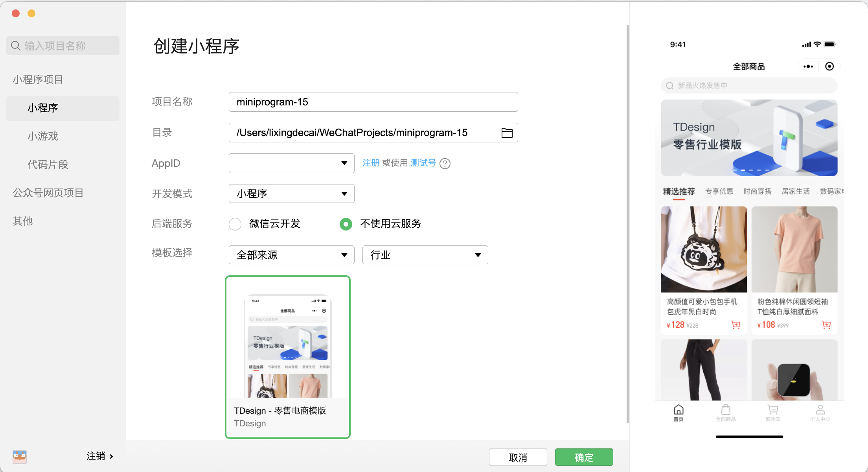Click the 确定 confirm button
The image size is (868, 472).
point(584,457)
